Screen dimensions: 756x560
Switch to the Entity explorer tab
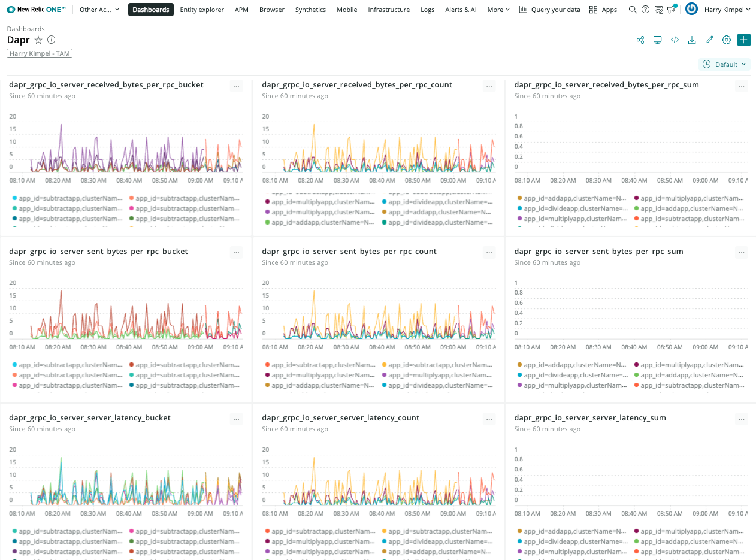(x=202, y=10)
